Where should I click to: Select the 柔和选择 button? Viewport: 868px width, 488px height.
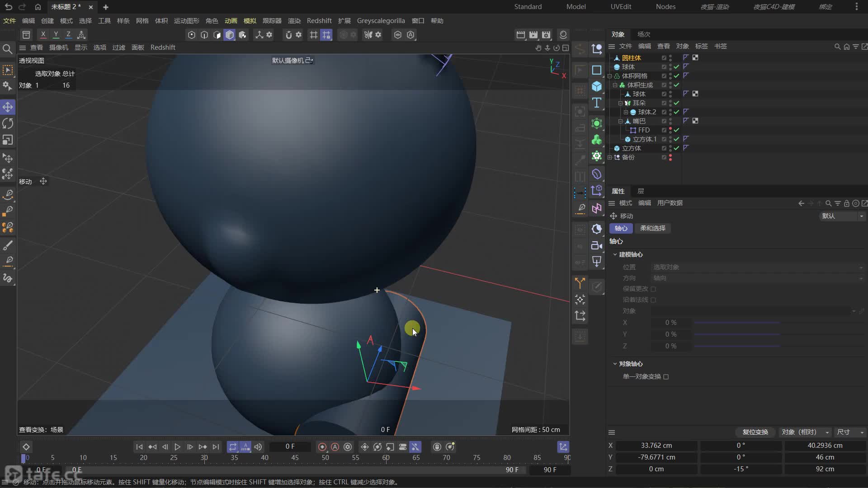pos(652,228)
